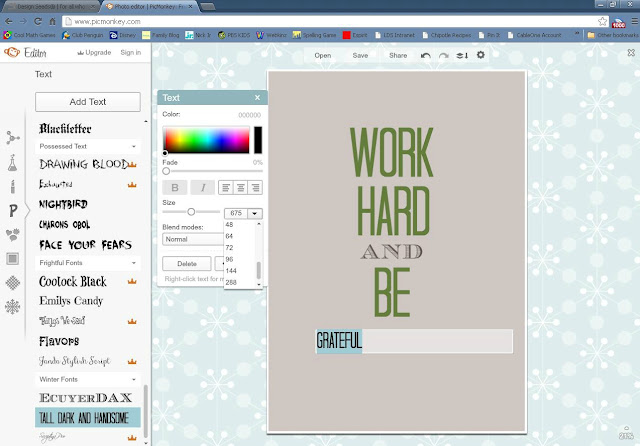The width and height of the screenshot is (640, 446).
Task: Click the Sign in link
Action: tap(131, 53)
